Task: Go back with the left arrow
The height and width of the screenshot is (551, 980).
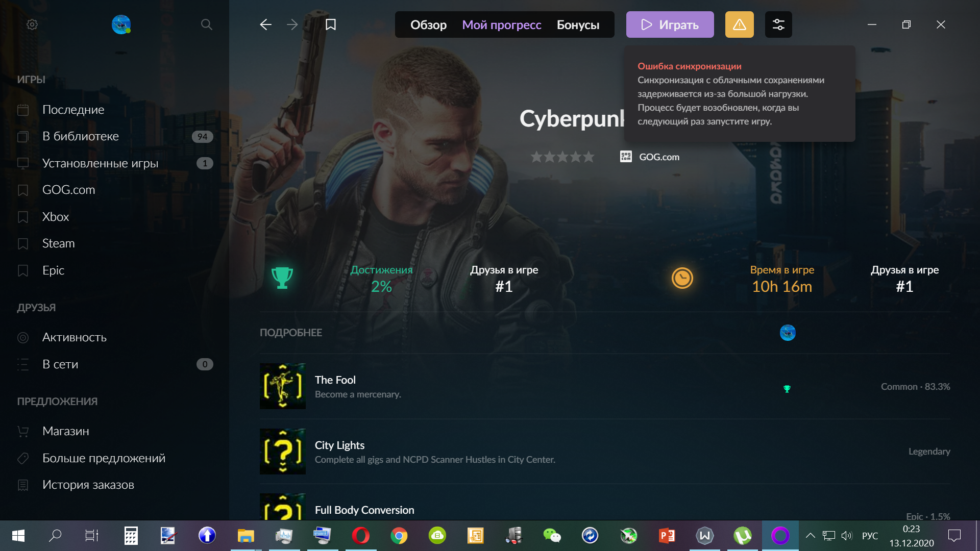Action: pyautogui.click(x=265, y=24)
